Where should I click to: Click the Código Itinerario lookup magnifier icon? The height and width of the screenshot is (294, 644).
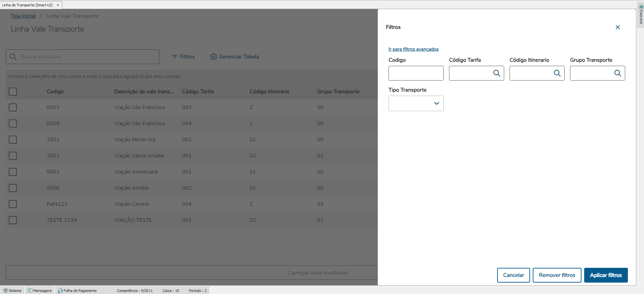[x=557, y=73]
